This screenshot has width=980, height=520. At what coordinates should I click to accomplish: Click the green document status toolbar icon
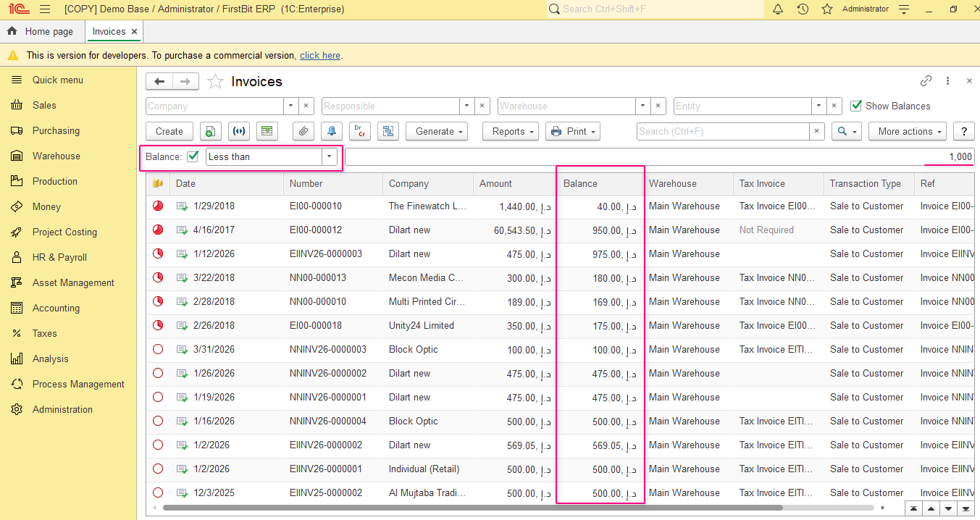coord(267,131)
